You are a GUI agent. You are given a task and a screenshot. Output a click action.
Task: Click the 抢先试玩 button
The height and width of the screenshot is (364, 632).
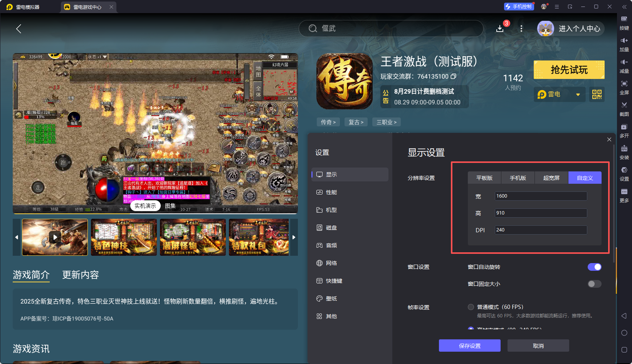click(569, 70)
